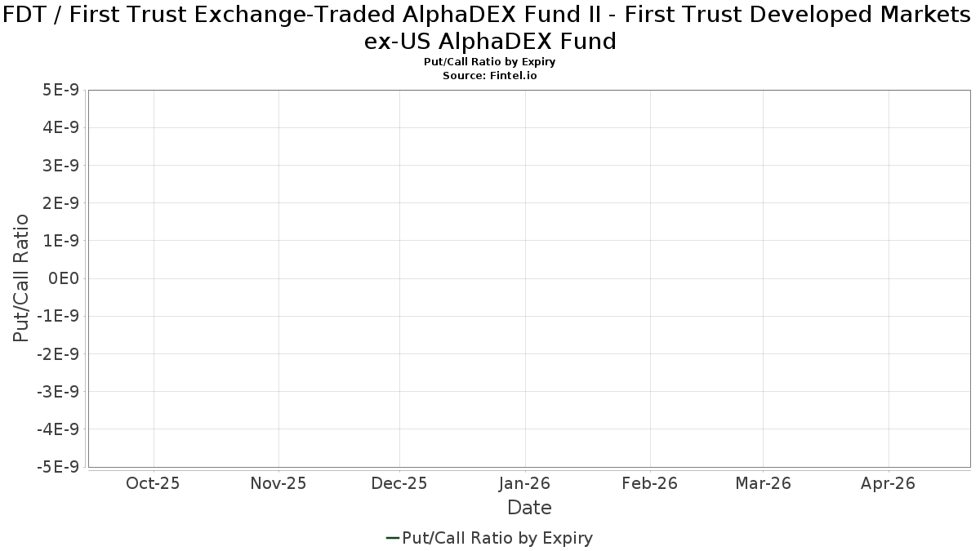Click the -2E-9 y-axis tick label
This screenshot has height=551, width=980.
pyautogui.click(x=58, y=353)
